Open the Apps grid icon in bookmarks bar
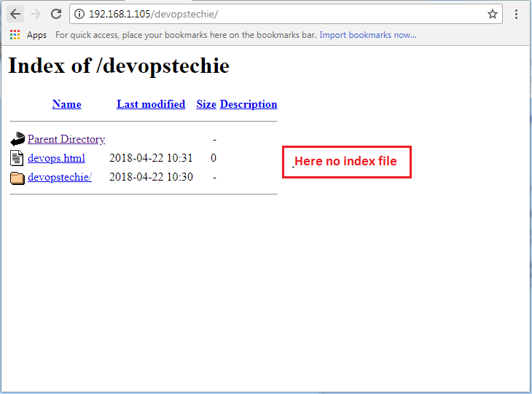Image resolution: width=532 pixels, height=394 pixels. point(15,34)
